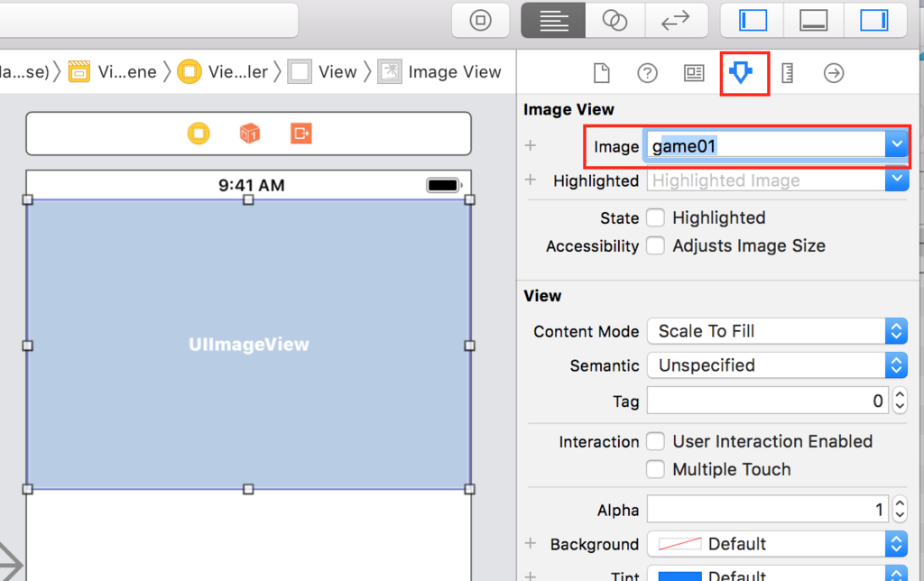The image size is (924, 581).
Task: Enable Adjusts Image Size checkbox
Action: 655,245
